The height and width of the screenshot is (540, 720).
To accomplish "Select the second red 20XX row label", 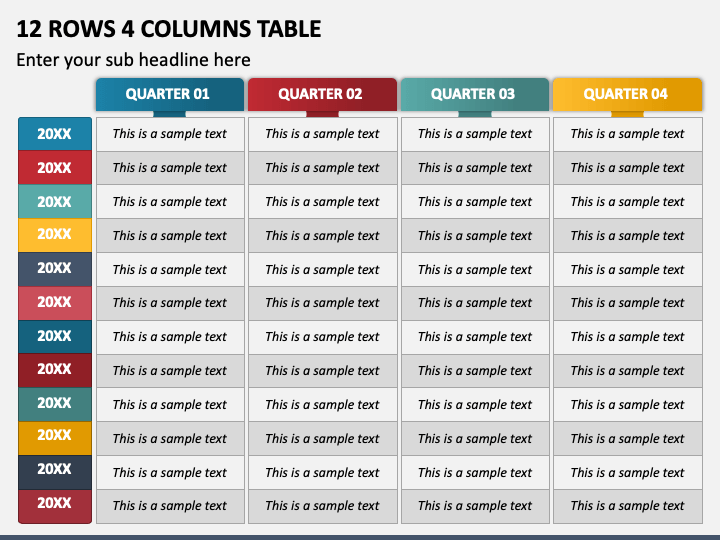I will coord(55,168).
